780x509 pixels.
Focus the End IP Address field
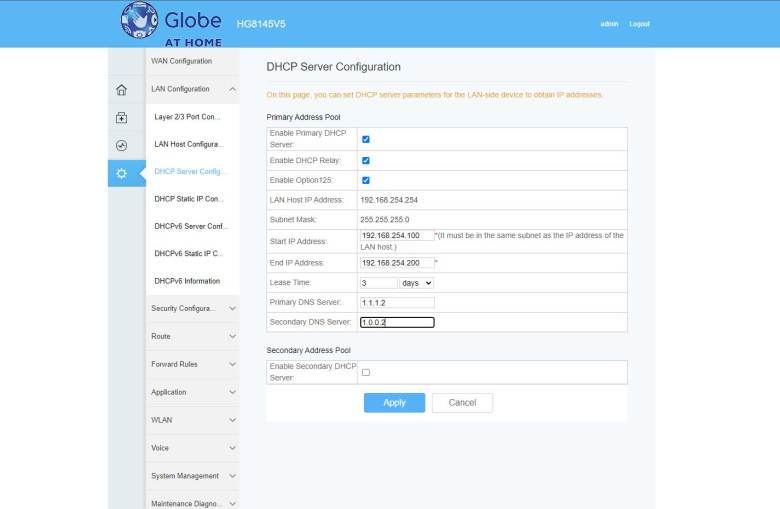[x=397, y=263]
